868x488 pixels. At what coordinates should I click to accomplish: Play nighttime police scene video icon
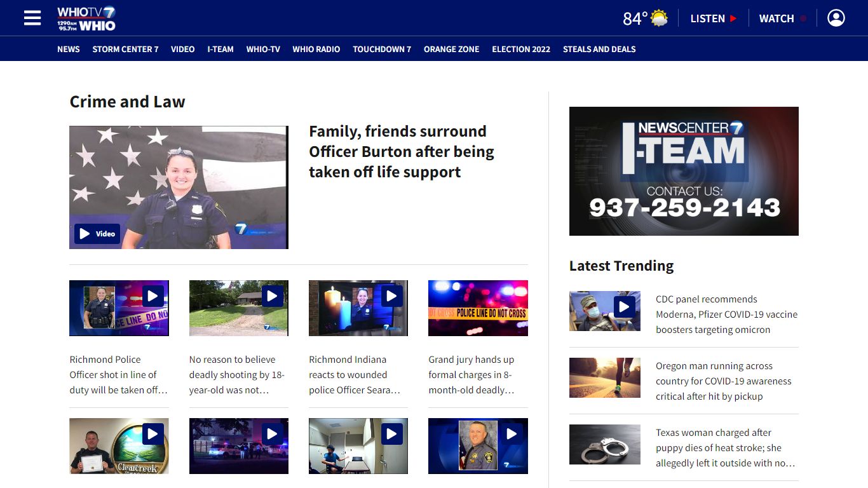[x=273, y=434]
